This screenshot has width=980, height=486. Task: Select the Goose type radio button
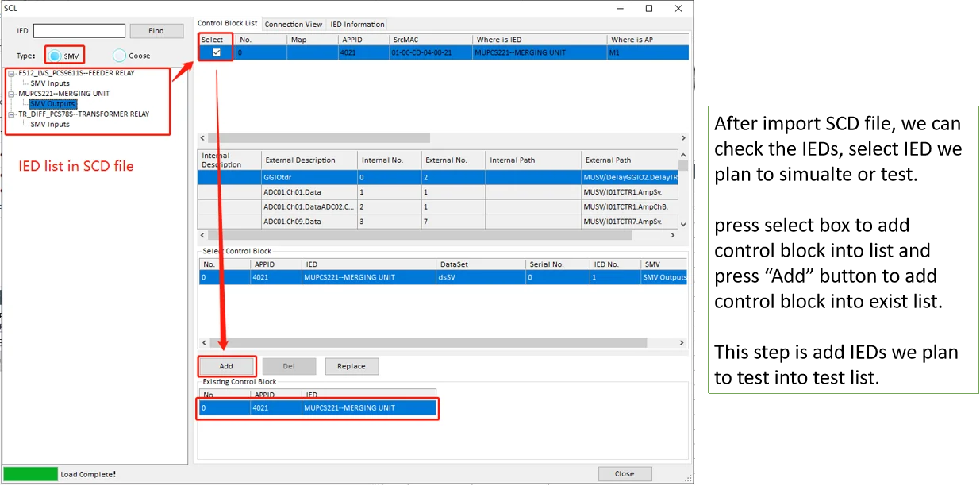[119, 56]
